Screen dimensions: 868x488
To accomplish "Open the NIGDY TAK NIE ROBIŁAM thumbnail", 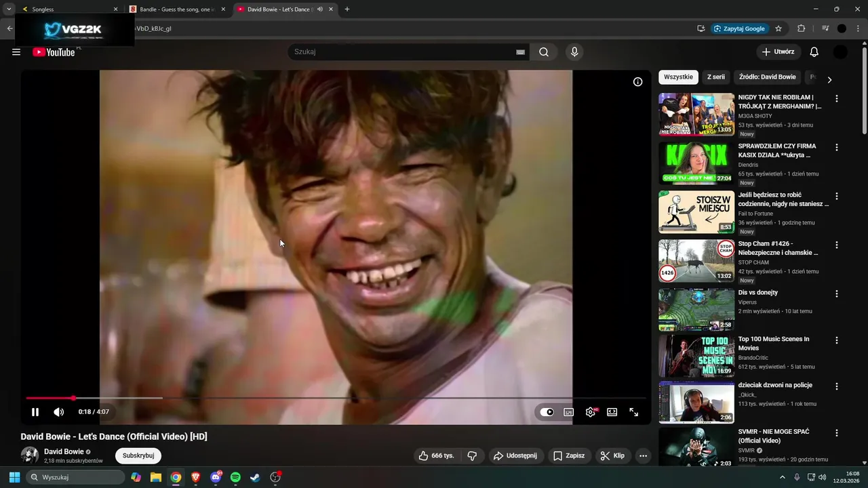I will [x=696, y=115].
